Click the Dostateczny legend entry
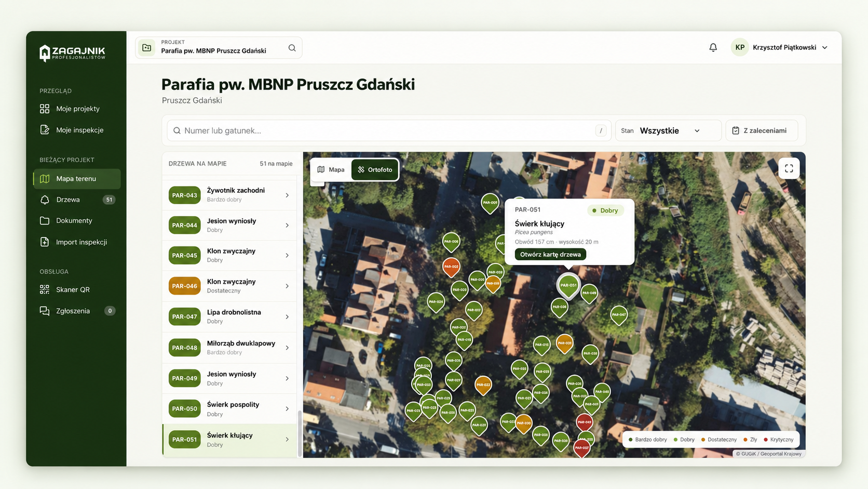Viewport: 868px width, 489px height. [x=718, y=440]
